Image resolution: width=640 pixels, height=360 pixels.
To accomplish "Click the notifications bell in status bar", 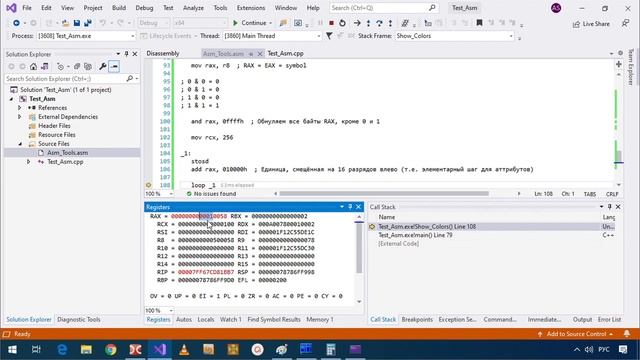I will point(627,334).
